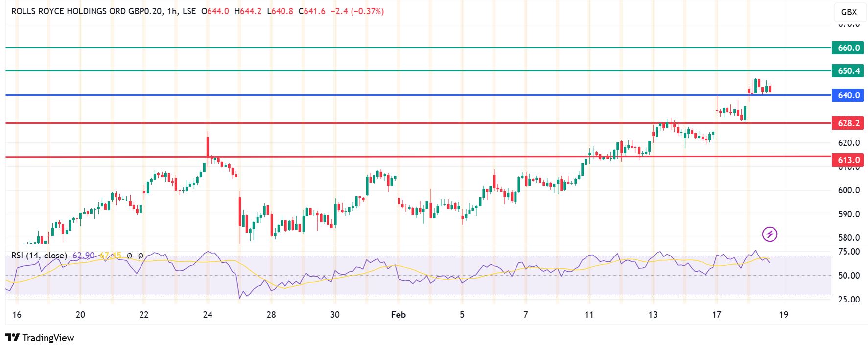Click the 600.0 price scale value
The width and height of the screenshot is (868, 349).
[x=849, y=190]
